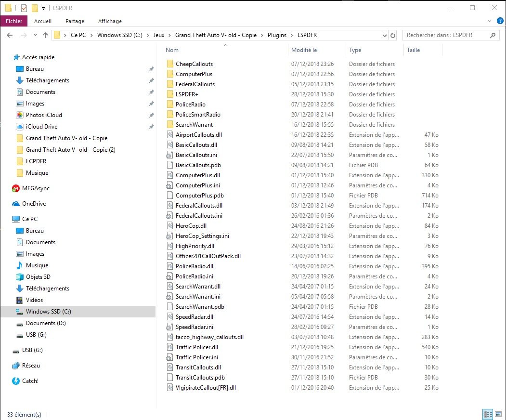The image size is (506, 420).
Task: Open the help question mark icon
Action: 500,21
